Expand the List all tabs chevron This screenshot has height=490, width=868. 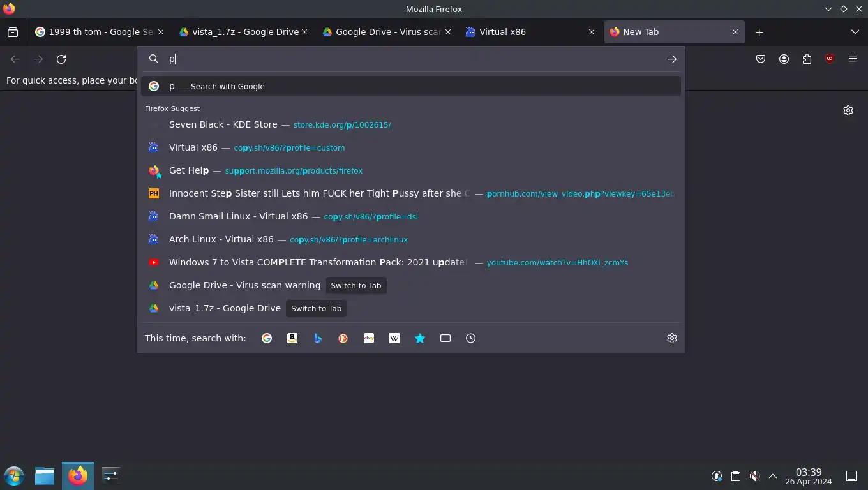[855, 32]
